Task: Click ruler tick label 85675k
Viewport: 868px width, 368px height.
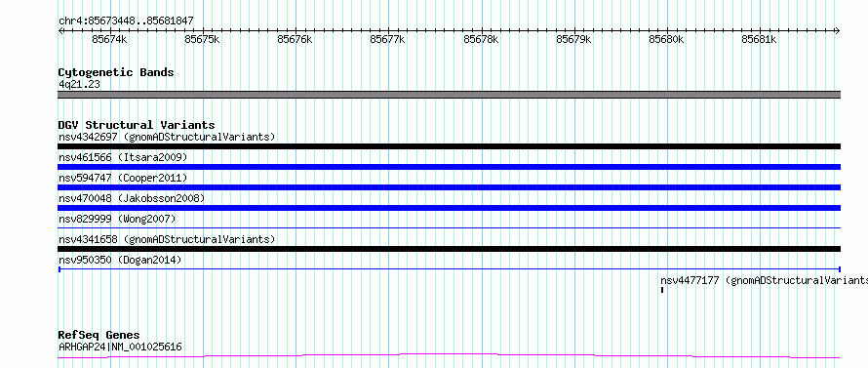Action: click(203, 39)
